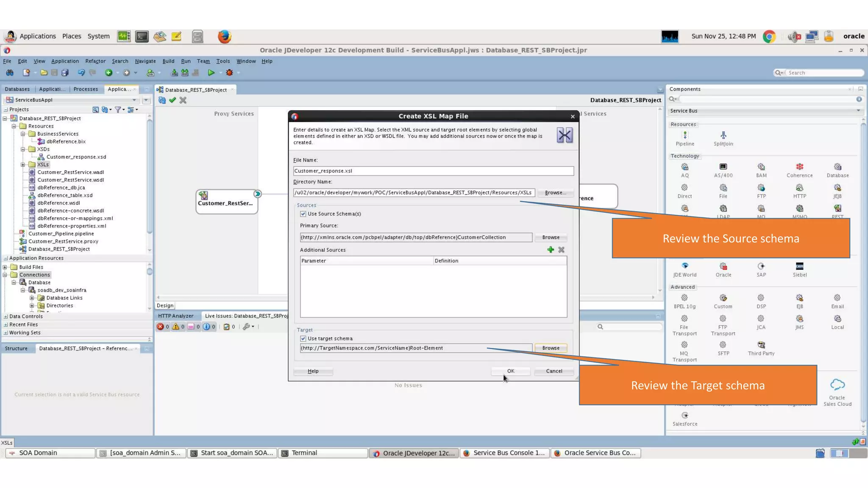This screenshot has height=488, width=868.
Task: Click the Service Bus Console taskbar button
Action: coord(504,453)
